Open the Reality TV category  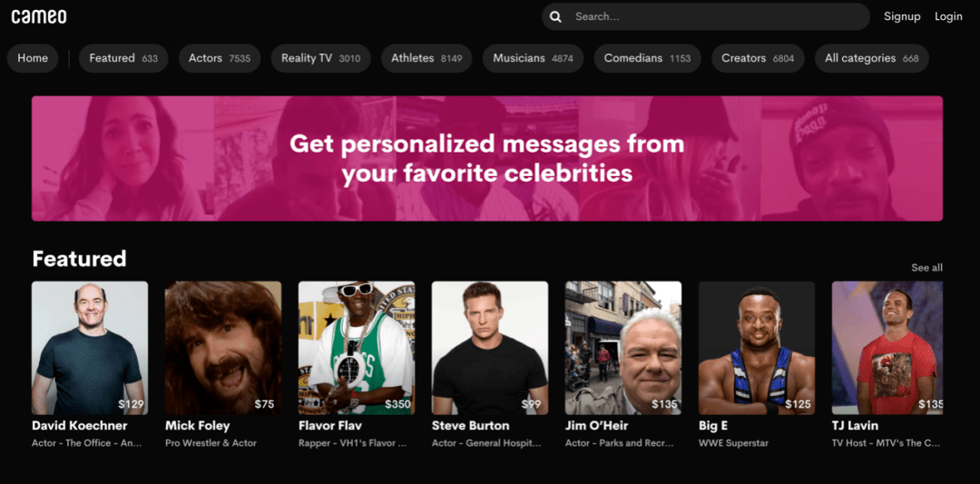(x=320, y=58)
